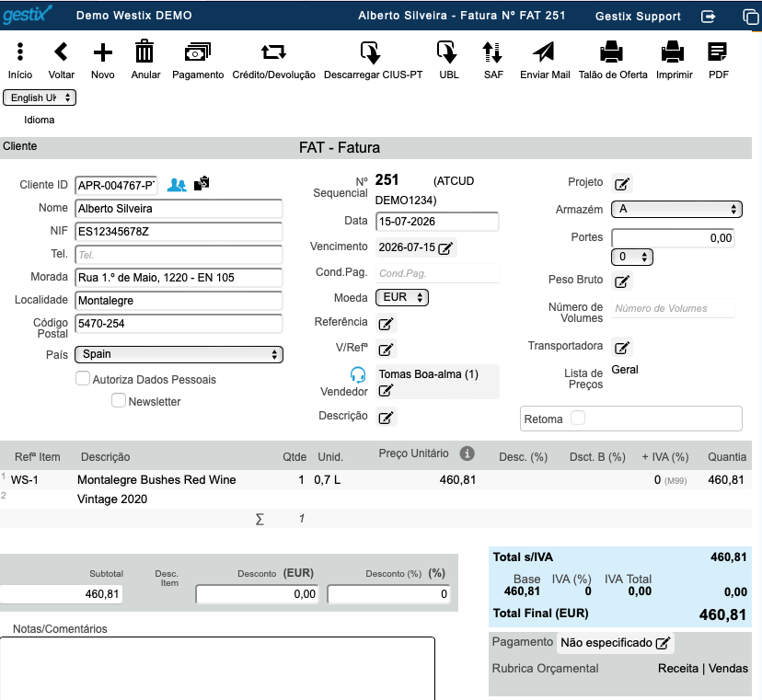Screen dimensions: 762x700
Task: Edit the Transportadora carrier
Action: click(x=622, y=348)
